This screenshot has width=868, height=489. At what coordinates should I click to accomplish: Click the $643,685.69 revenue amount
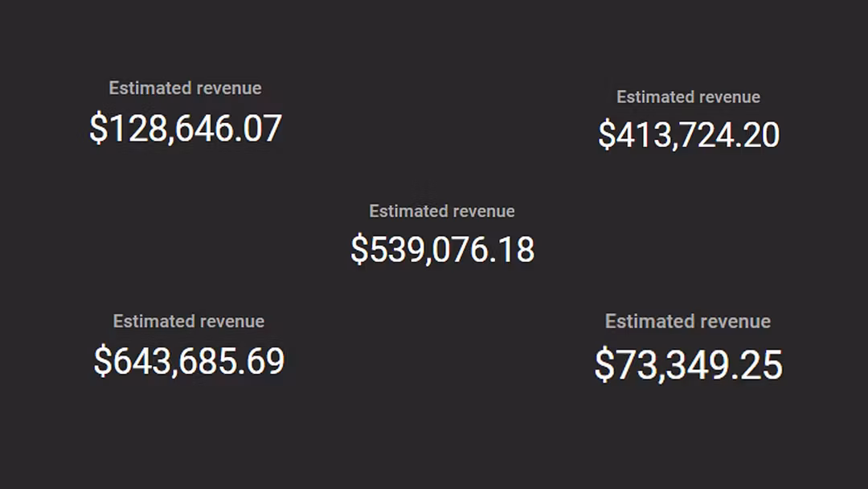[189, 361]
